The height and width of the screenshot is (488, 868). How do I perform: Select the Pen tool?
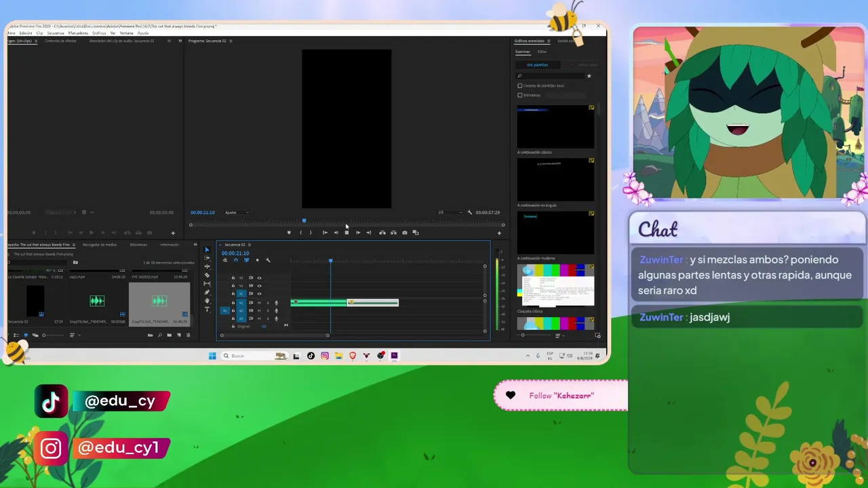click(207, 292)
